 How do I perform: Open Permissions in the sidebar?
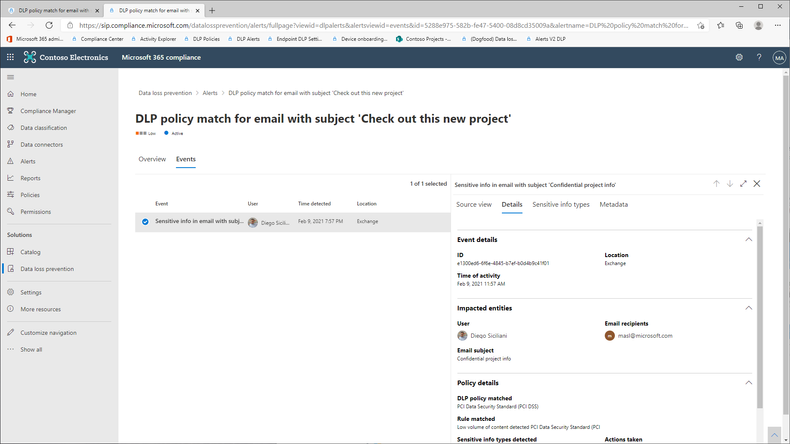pyautogui.click(x=35, y=212)
